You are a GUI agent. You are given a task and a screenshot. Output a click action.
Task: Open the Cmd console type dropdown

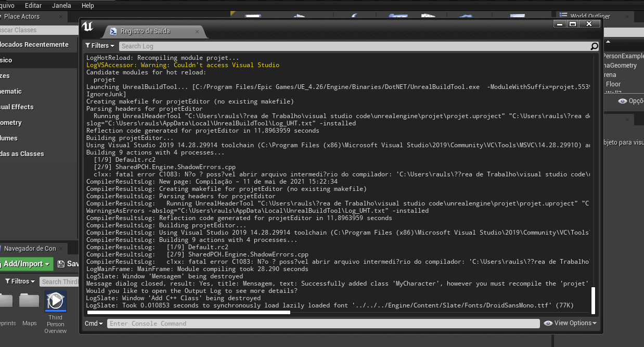[x=94, y=324]
